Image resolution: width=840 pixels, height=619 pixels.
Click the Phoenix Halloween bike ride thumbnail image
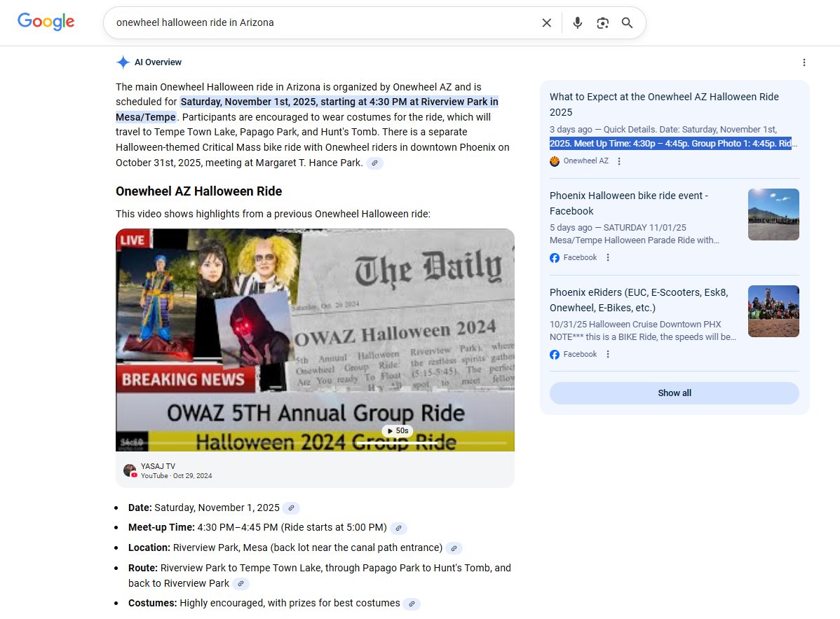click(x=773, y=215)
